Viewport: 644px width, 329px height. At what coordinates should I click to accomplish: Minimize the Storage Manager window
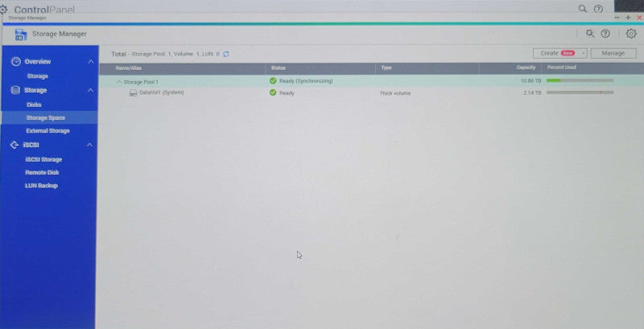click(x=617, y=18)
